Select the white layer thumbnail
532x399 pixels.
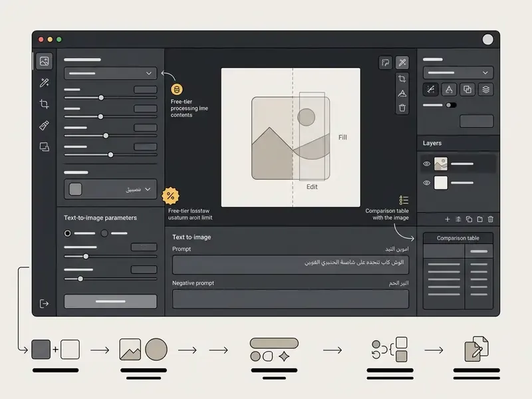click(441, 183)
